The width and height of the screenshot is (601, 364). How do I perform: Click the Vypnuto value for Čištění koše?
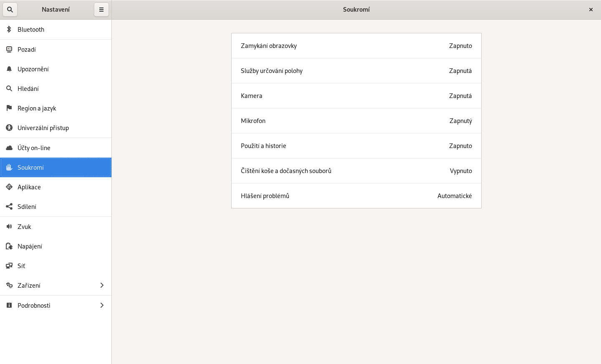[461, 171]
